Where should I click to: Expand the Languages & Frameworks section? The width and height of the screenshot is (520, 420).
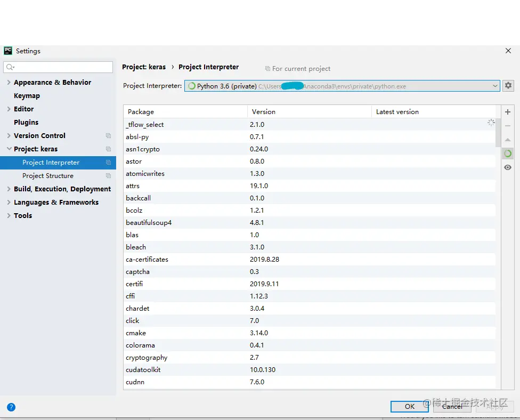pos(9,202)
